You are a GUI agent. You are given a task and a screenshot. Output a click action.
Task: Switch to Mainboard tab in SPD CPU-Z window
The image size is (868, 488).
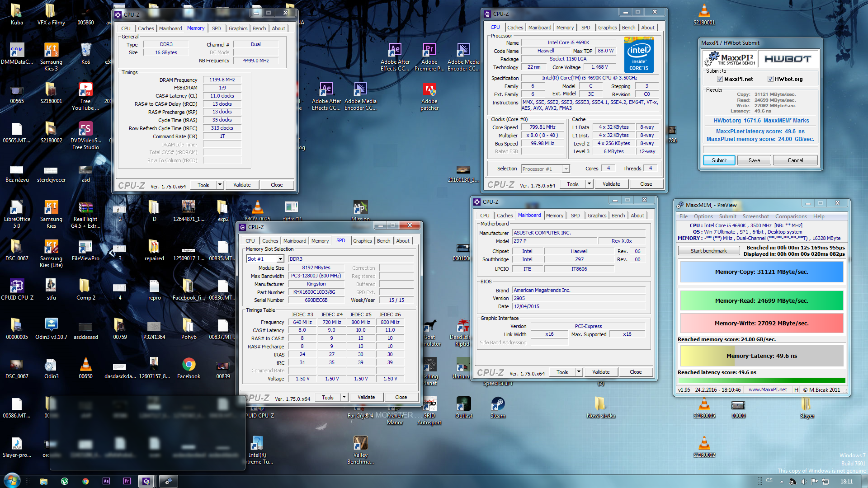click(295, 241)
